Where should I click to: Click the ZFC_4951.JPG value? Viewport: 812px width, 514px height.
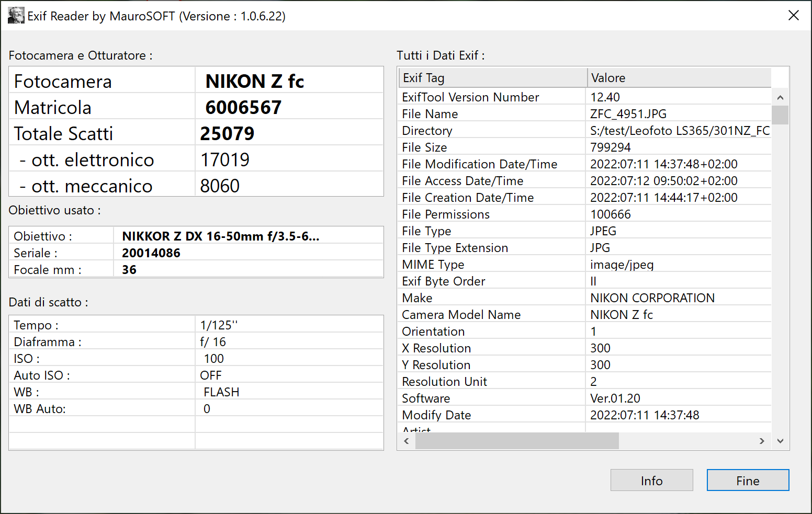click(x=628, y=114)
